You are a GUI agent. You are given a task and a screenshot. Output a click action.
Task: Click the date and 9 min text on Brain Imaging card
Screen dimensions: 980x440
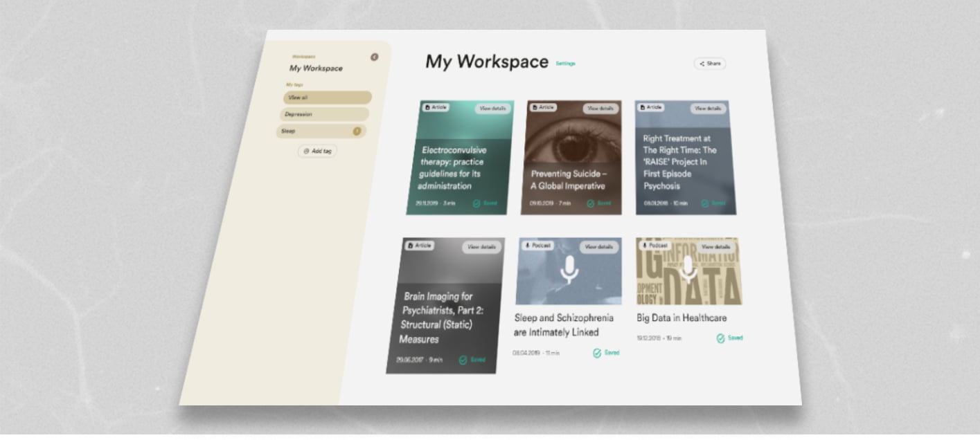418,360
